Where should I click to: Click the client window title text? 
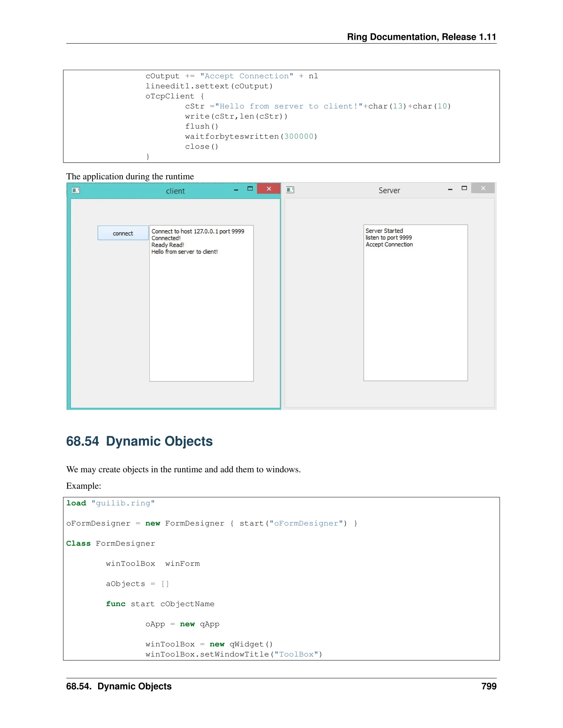[175, 191]
